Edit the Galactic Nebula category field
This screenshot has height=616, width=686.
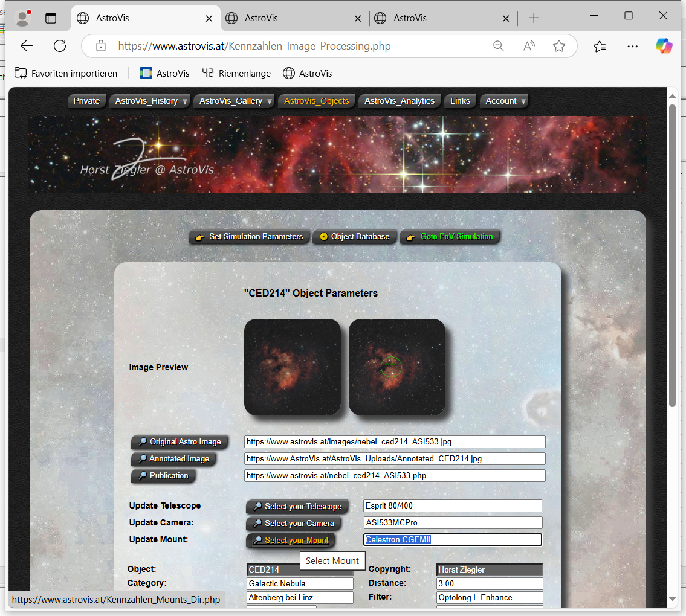click(x=300, y=583)
